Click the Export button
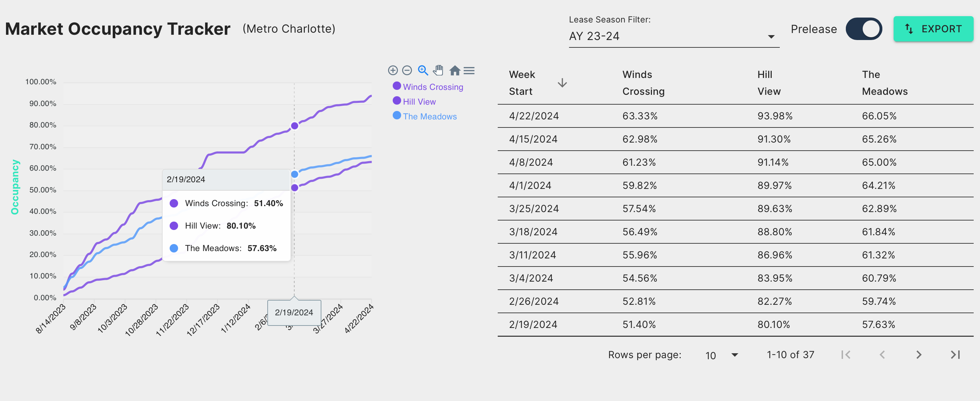 [933, 29]
